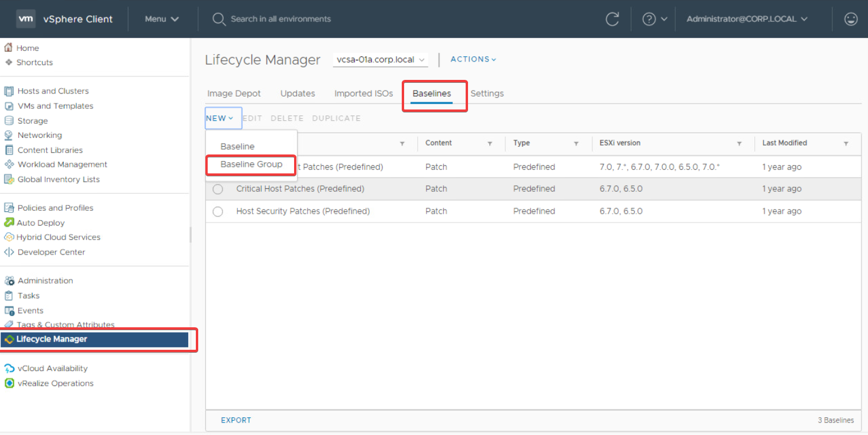Click the Content Libraries icon
The width and height of the screenshot is (868, 435).
point(9,150)
